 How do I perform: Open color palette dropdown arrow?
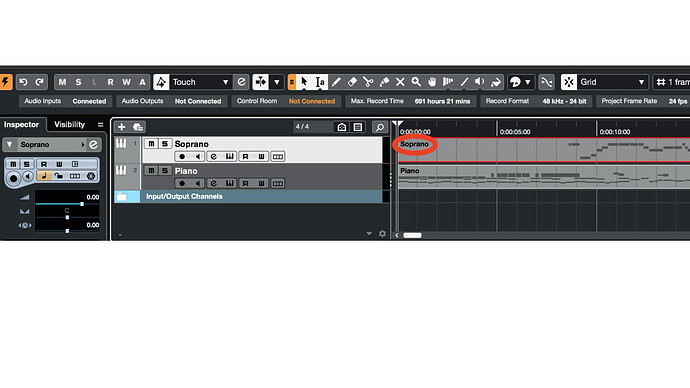pyautogui.click(x=528, y=82)
